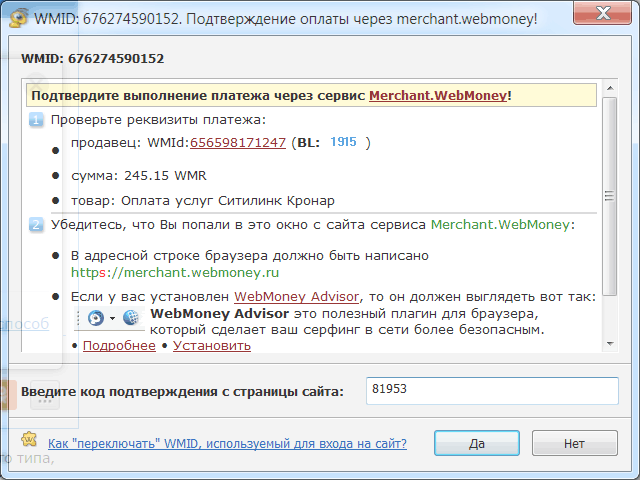This screenshot has height=480, width=640.
Task: Click the bold WMID: 676274590152 heading
Action: [x=93, y=58]
